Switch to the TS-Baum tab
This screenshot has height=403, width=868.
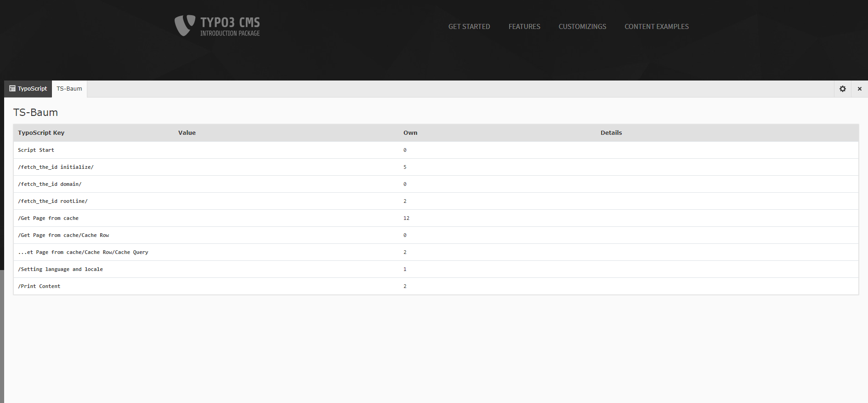pyautogui.click(x=69, y=89)
